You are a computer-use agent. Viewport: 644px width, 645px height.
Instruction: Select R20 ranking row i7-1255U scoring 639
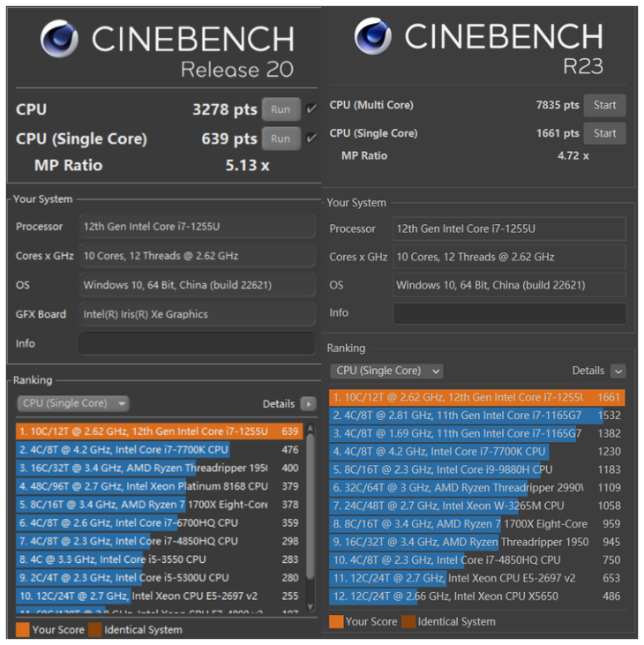coord(160,431)
